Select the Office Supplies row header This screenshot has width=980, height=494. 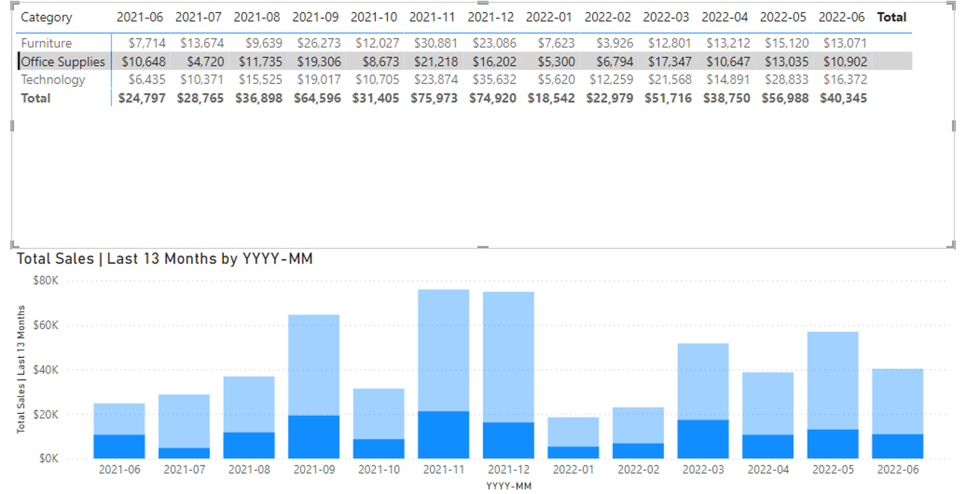coord(63,61)
